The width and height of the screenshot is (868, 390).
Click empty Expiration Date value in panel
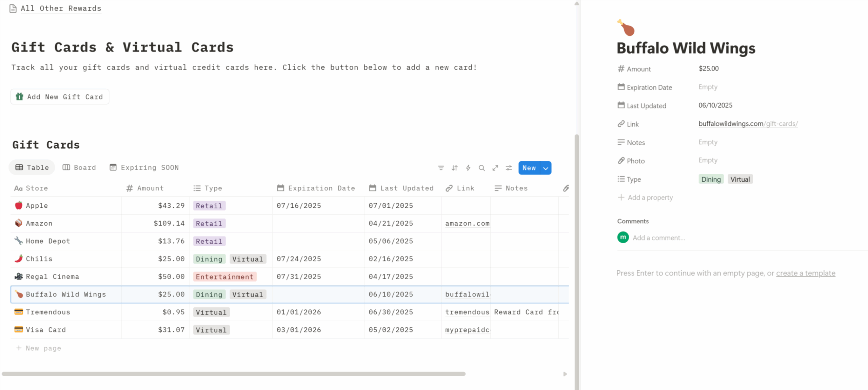pos(708,87)
